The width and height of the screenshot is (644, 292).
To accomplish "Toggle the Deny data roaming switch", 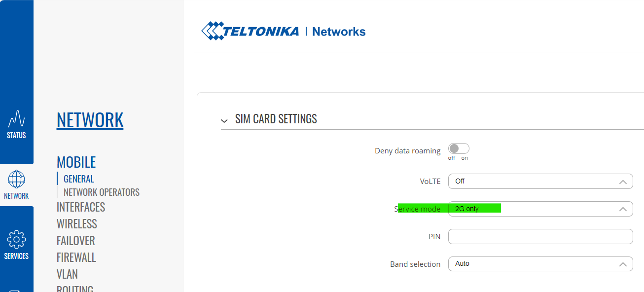I will 459,148.
